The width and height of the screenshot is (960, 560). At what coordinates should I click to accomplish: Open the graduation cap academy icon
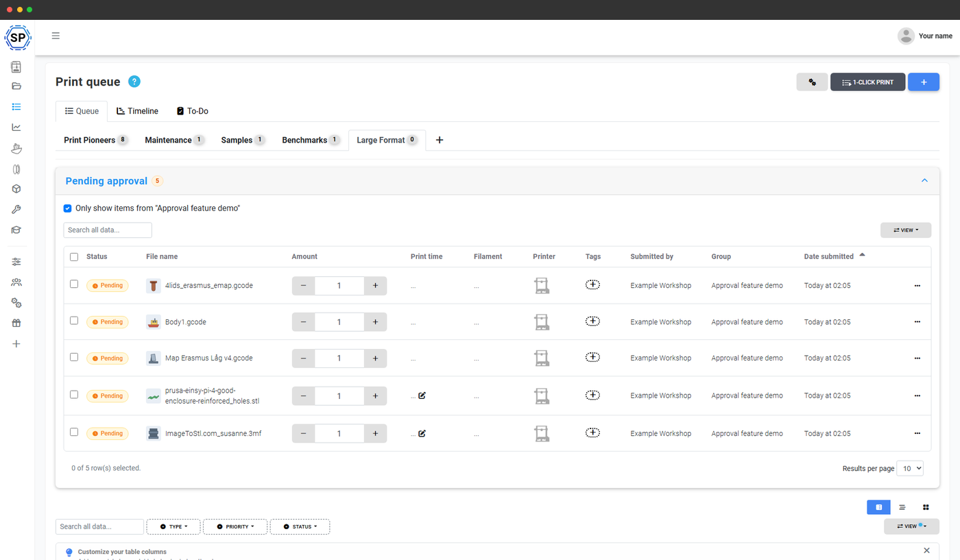(16, 230)
